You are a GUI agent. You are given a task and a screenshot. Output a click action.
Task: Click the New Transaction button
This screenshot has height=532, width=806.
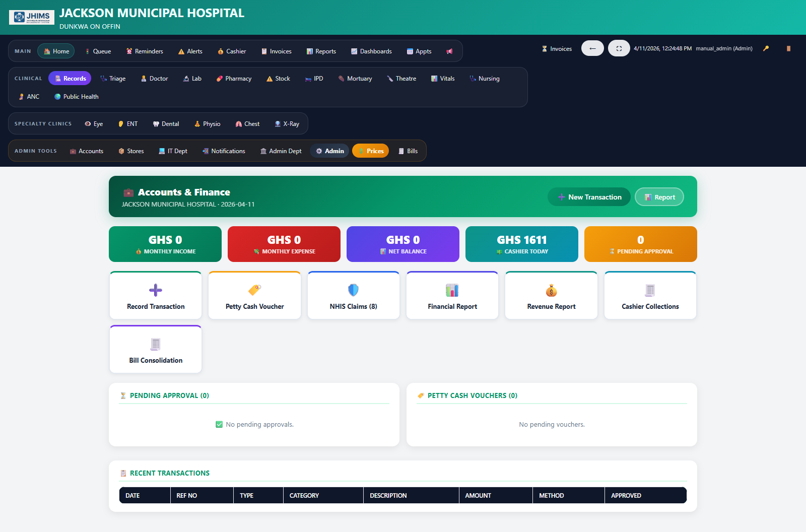pos(589,197)
